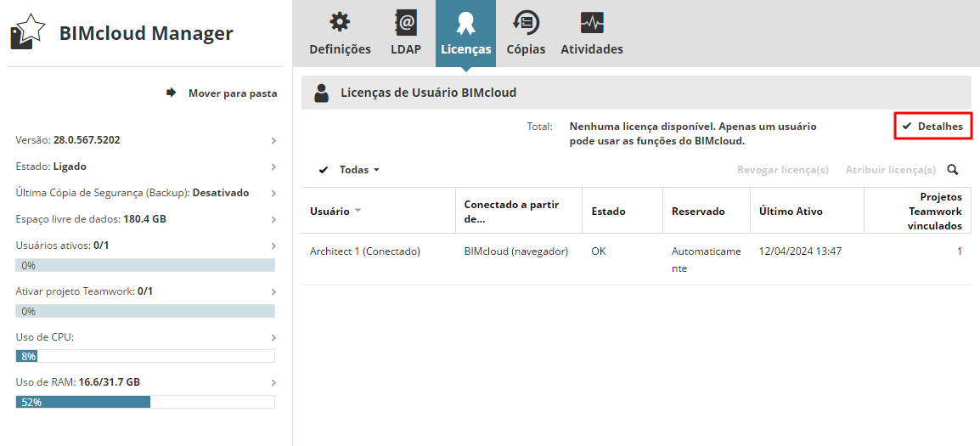
Task: Expand the Última Cópia de Segurança chevron
Action: pyautogui.click(x=273, y=194)
